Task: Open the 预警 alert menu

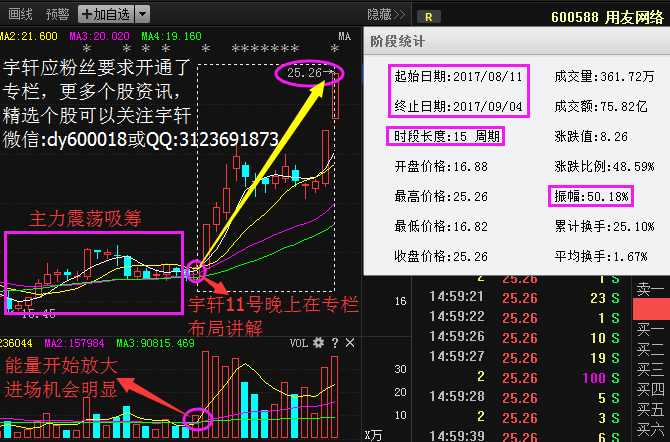Action: coord(56,15)
